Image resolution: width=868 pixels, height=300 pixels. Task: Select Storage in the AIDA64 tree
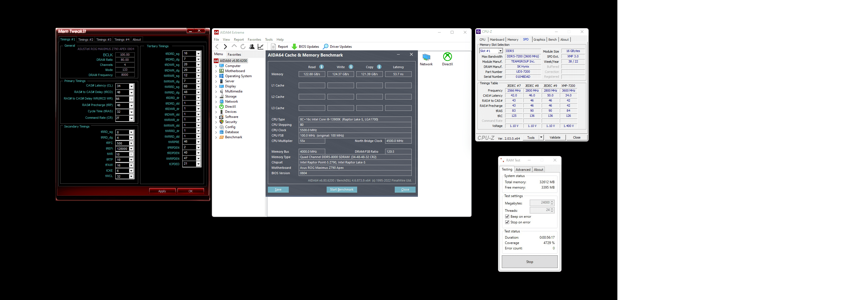click(x=231, y=96)
